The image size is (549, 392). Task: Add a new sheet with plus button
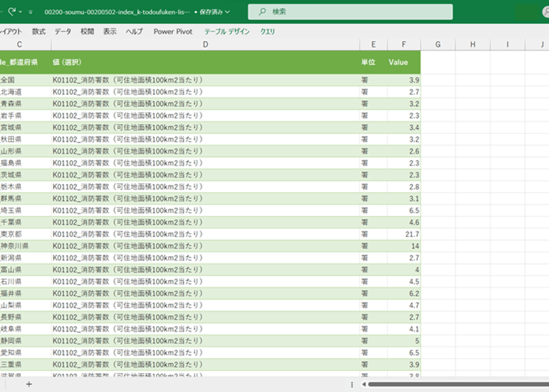pyautogui.click(x=29, y=384)
